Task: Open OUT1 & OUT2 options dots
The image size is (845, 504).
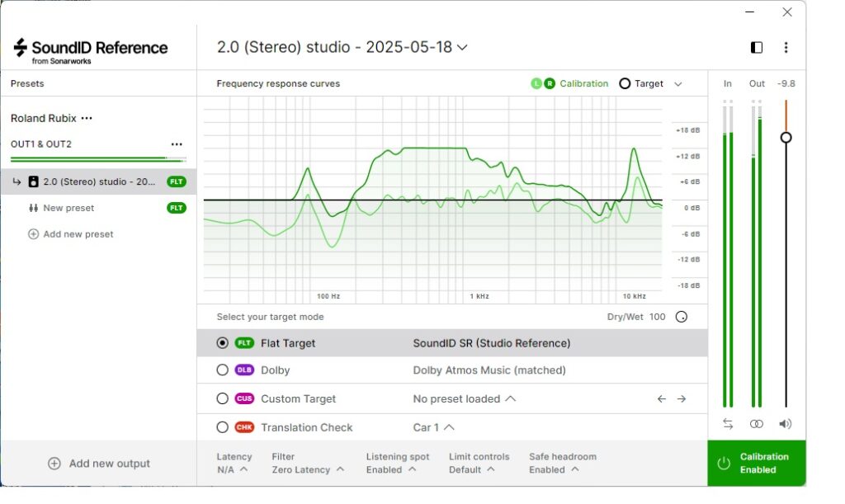Action: point(176,144)
